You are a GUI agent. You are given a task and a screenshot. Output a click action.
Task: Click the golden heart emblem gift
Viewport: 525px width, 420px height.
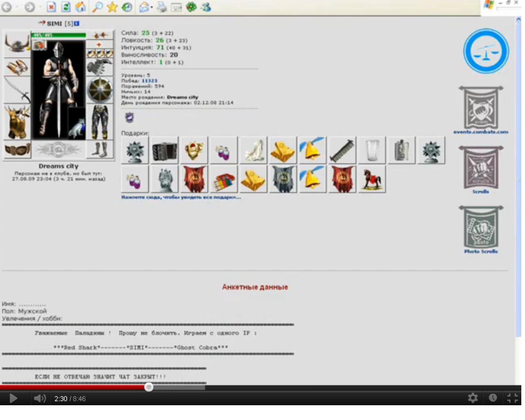[x=194, y=151]
